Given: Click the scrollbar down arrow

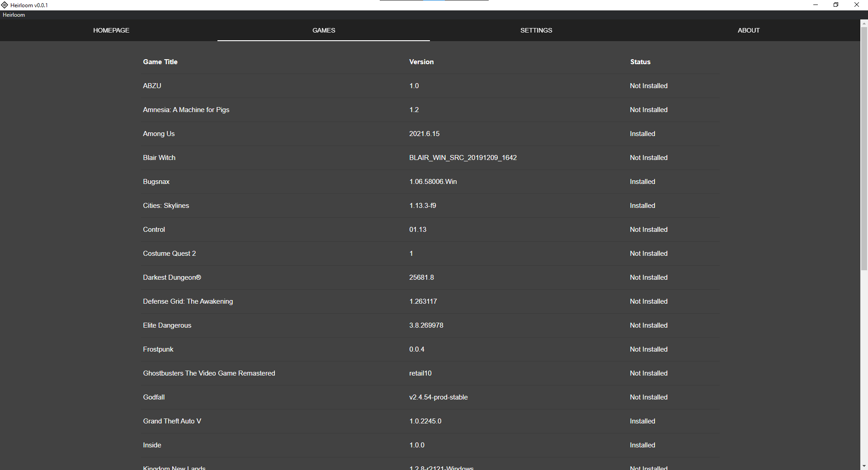Looking at the screenshot, I should pos(864,466).
